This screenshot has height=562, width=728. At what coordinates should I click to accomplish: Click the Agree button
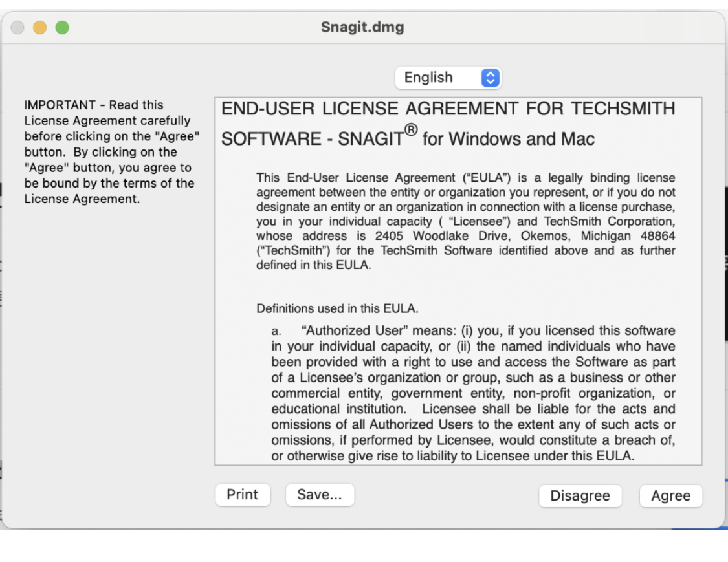click(670, 495)
